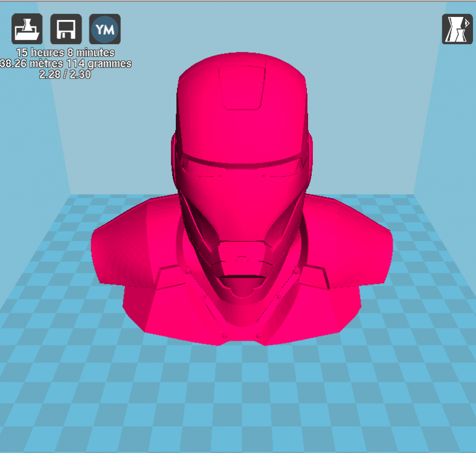This screenshot has height=453, width=476.
Task: Click the forehead panel on the helmet
Action: [242, 88]
